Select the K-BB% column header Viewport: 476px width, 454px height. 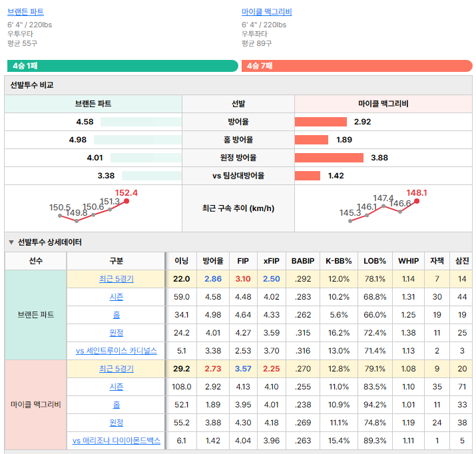[x=339, y=261]
